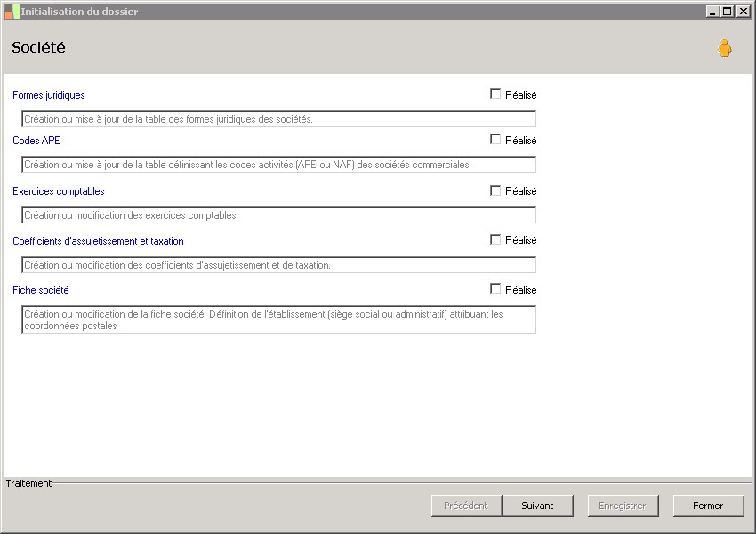Click the Société heading text
Screen dimensions: 756x534
coord(38,47)
